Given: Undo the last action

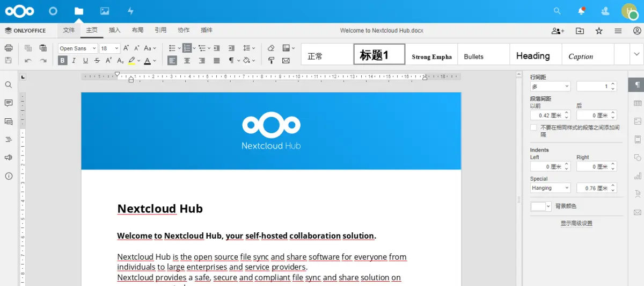Looking at the screenshot, I should tap(28, 61).
